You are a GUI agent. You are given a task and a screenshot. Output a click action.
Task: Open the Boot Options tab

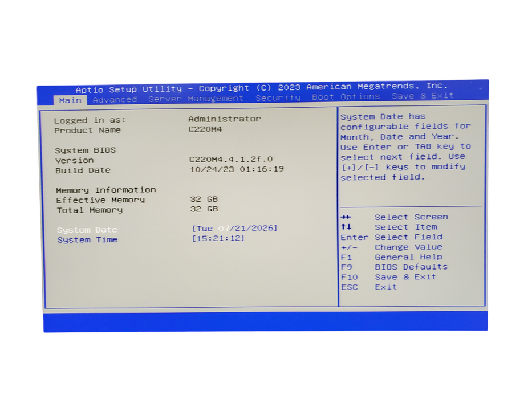pos(346,97)
